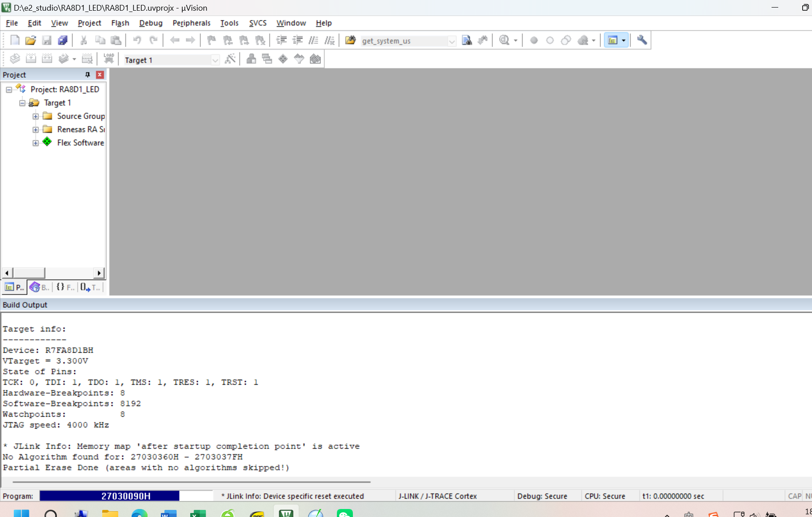The image size is (812, 517).
Task: Open the Debug menu
Action: (151, 23)
